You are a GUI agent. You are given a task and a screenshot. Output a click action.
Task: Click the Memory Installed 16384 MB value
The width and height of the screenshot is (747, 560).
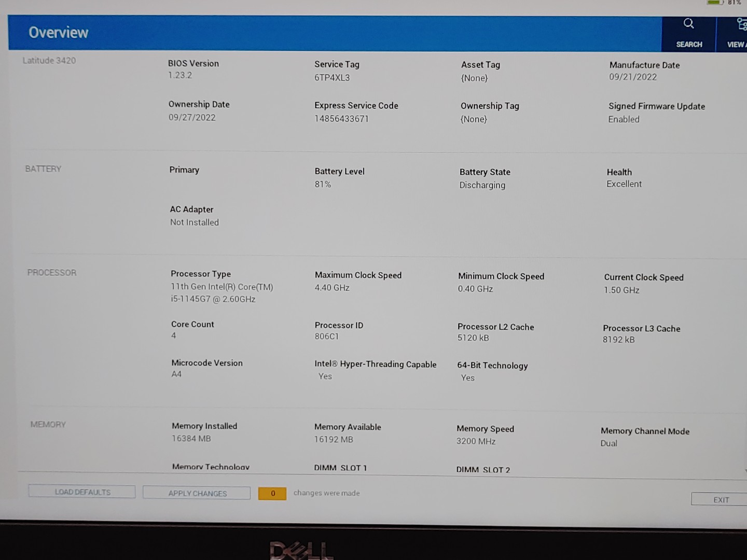191,439
